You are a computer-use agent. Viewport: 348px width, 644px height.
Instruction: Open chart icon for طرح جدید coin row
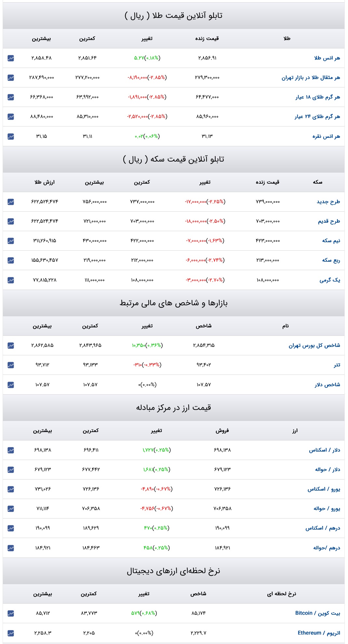click(11, 202)
